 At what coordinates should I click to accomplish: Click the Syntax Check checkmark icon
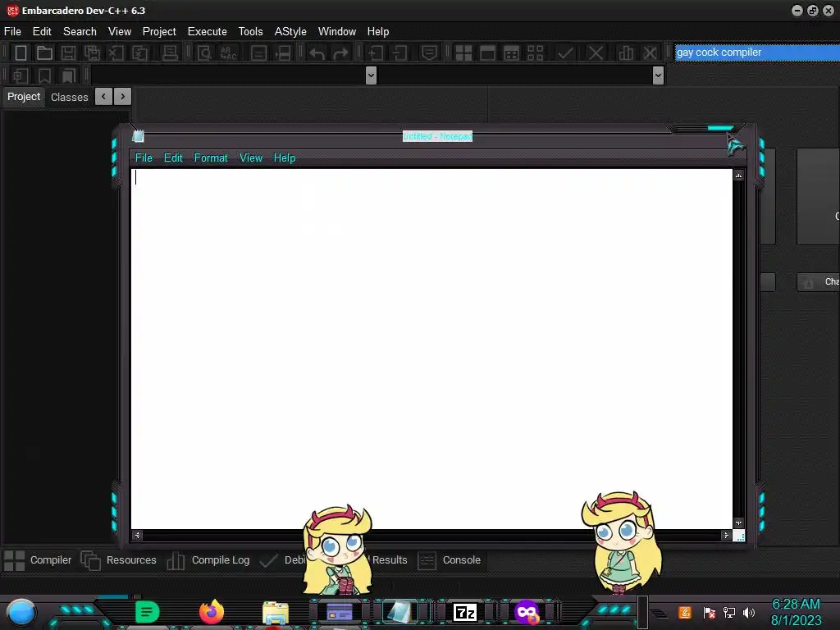click(566, 52)
